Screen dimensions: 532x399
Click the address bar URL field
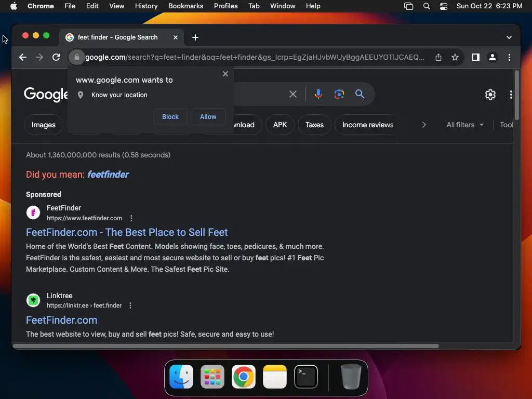tap(255, 57)
